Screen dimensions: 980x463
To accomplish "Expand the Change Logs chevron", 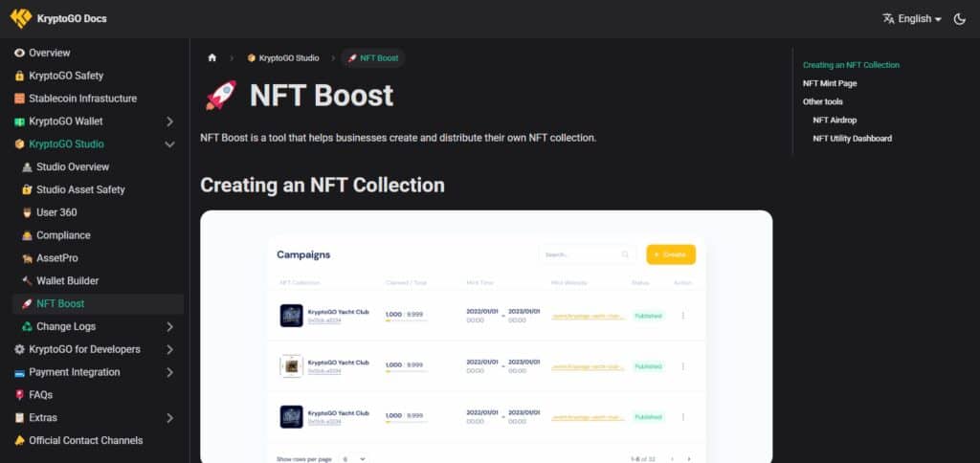I will coord(169,327).
